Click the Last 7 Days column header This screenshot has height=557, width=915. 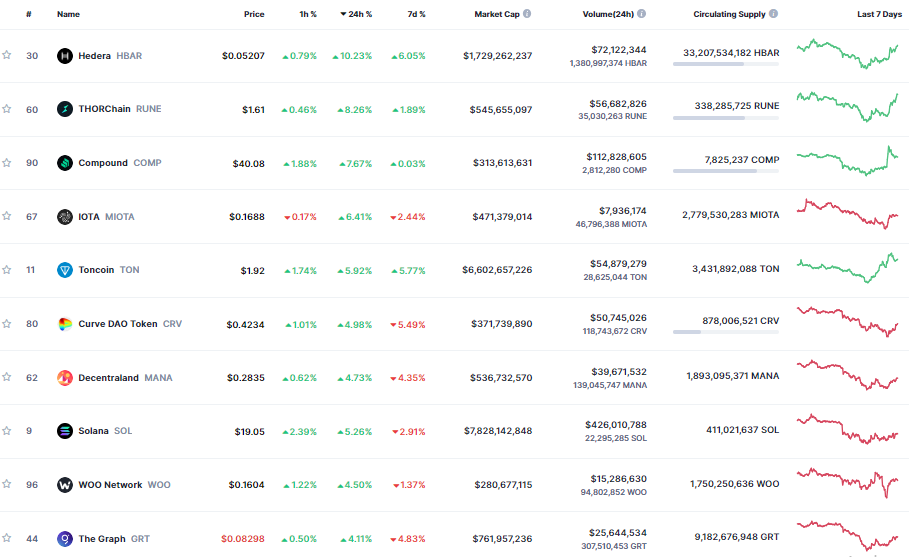(x=879, y=14)
